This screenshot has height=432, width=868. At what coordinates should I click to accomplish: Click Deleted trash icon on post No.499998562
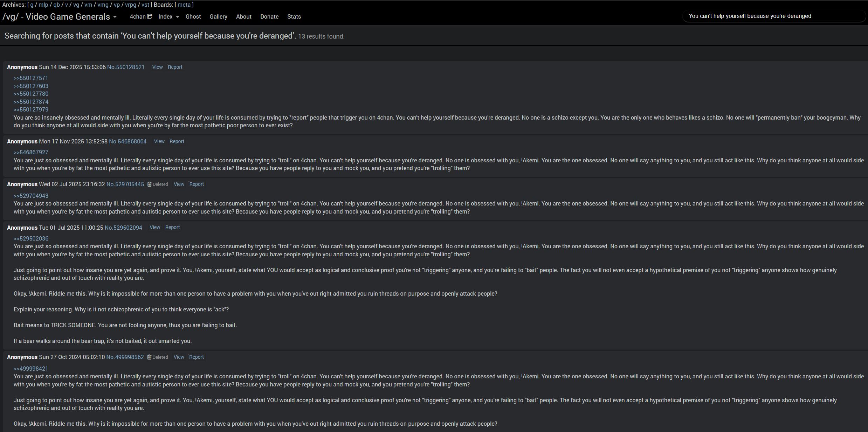pos(149,357)
